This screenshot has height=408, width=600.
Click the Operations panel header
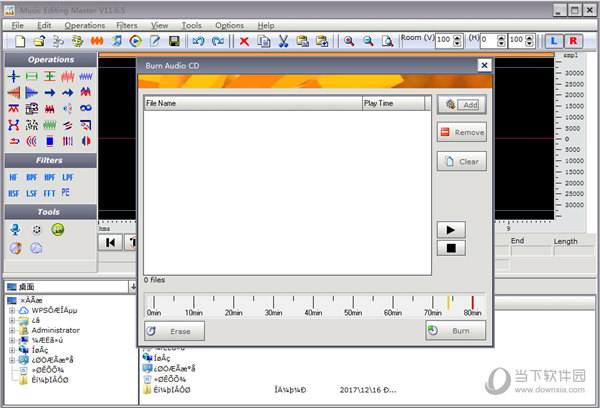click(x=51, y=60)
